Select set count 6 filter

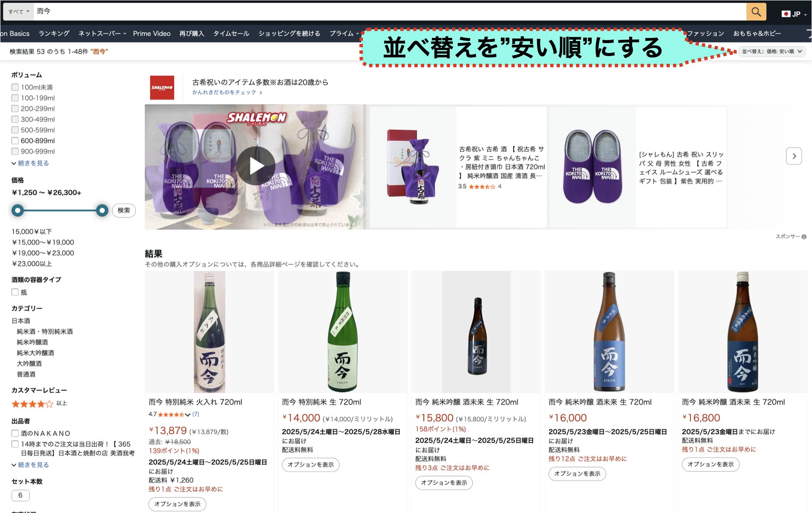pos(20,495)
